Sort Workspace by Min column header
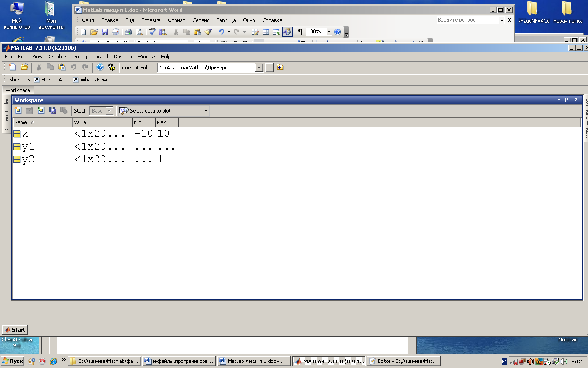 coord(144,122)
